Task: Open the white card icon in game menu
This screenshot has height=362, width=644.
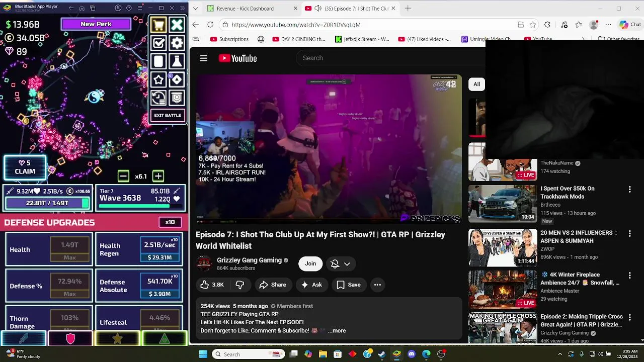Action: 158,61
